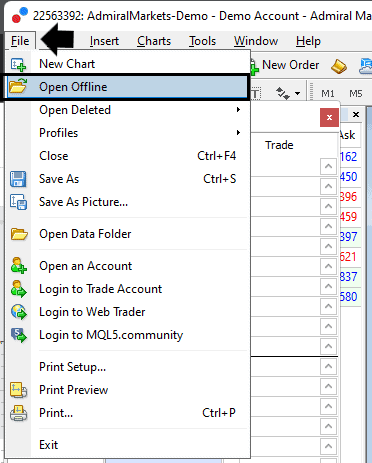Image resolution: width=372 pixels, height=463 pixels.
Task: Click the red ask price value 621
Action: point(349,257)
